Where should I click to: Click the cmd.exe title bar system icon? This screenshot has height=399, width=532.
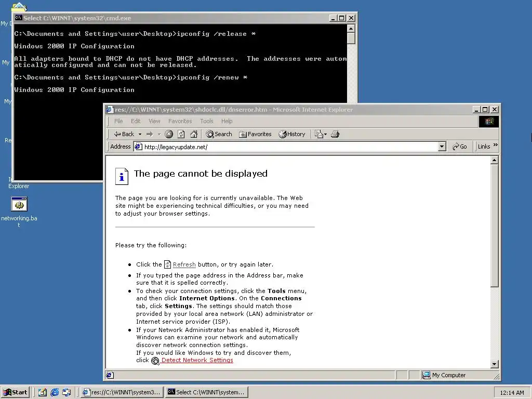18,18
